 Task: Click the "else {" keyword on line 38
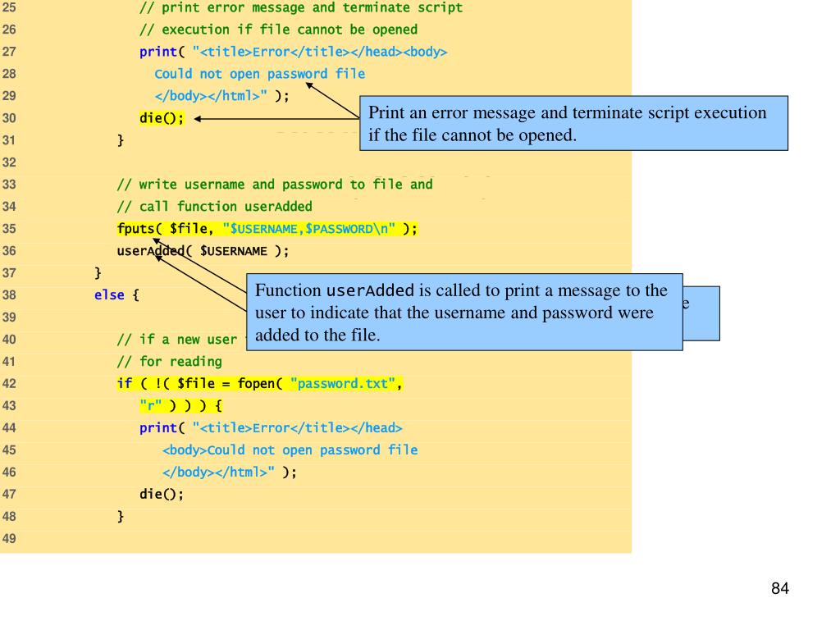pos(116,295)
